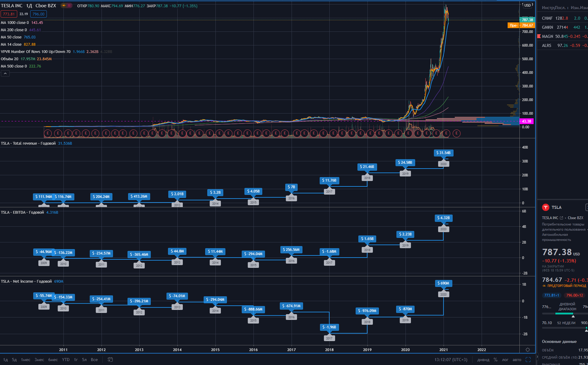Click the 43.38 magenta price label on the axis
Image resolution: width=588 pixels, height=365 pixels.
point(527,121)
